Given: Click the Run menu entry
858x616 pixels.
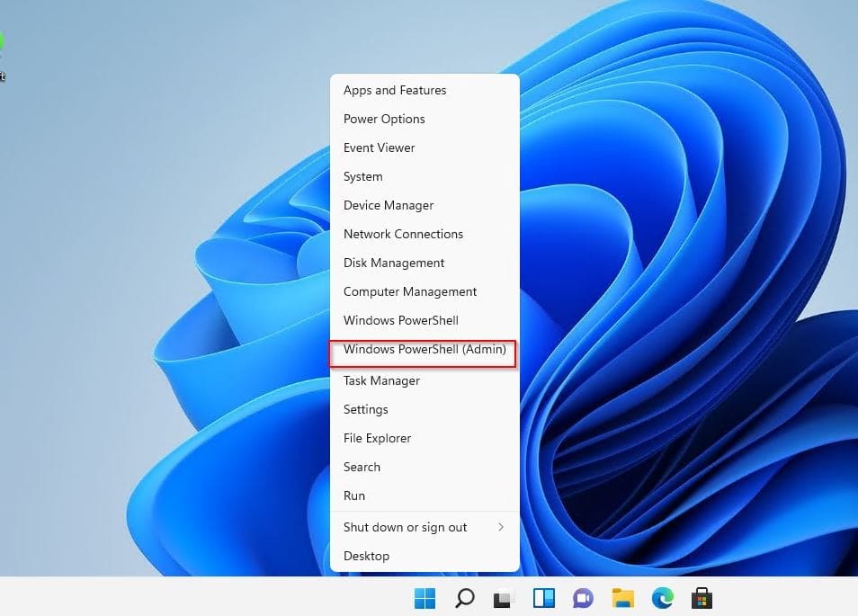Looking at the screenshot, I should pyautogui.click(x=354, y=495).
